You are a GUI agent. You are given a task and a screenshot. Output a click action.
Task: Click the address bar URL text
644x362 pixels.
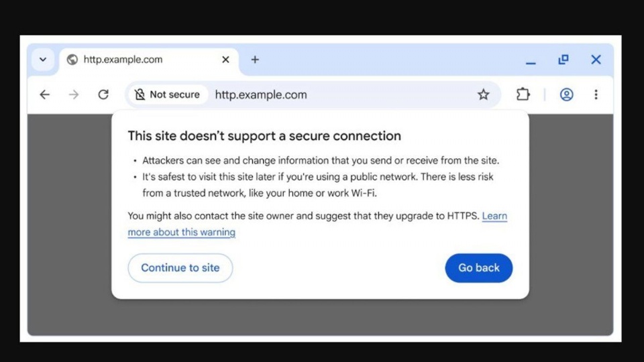261,95
